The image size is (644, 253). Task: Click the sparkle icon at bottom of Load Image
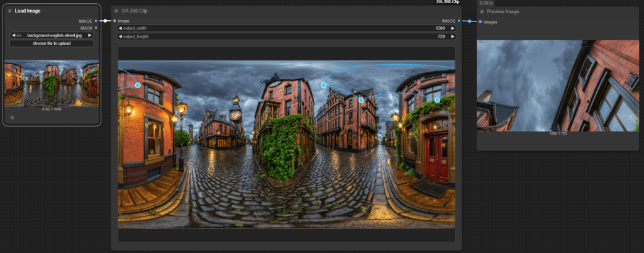[x=12, y=117]
